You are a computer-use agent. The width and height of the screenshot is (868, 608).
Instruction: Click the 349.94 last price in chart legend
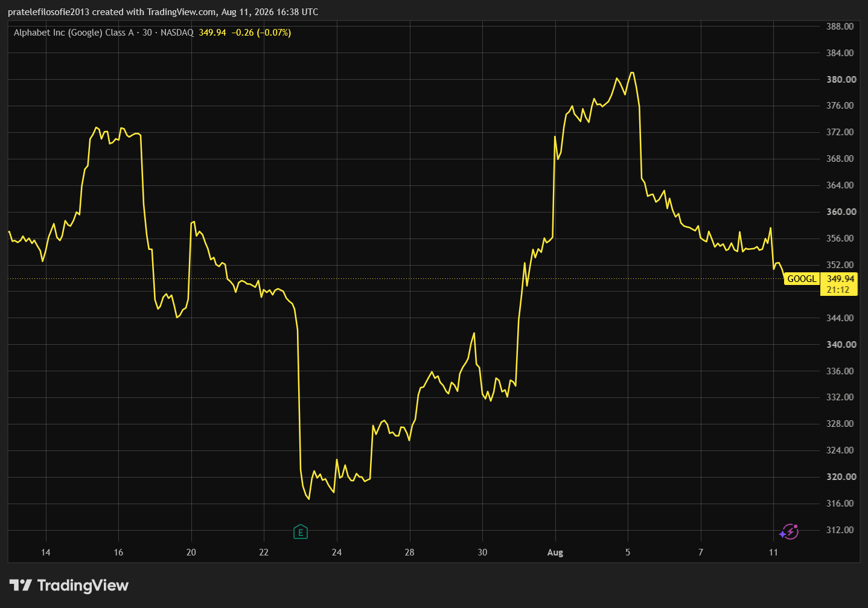[212, 33]
